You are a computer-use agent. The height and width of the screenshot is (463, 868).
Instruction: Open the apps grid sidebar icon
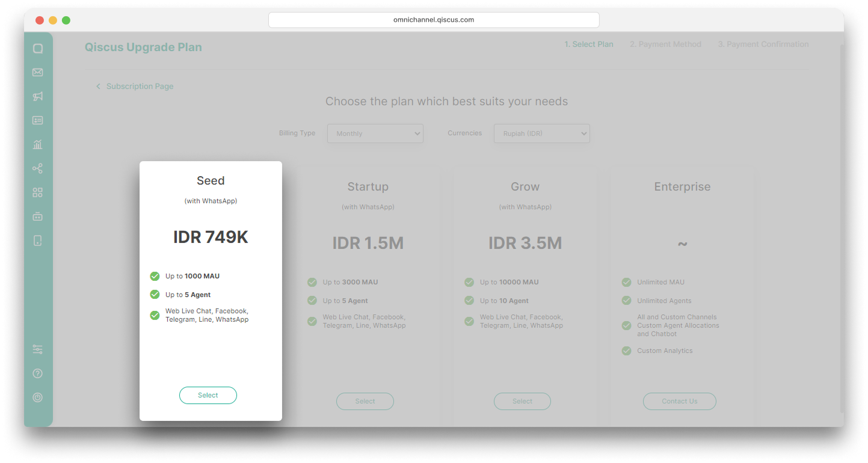[x=37, y=192]
